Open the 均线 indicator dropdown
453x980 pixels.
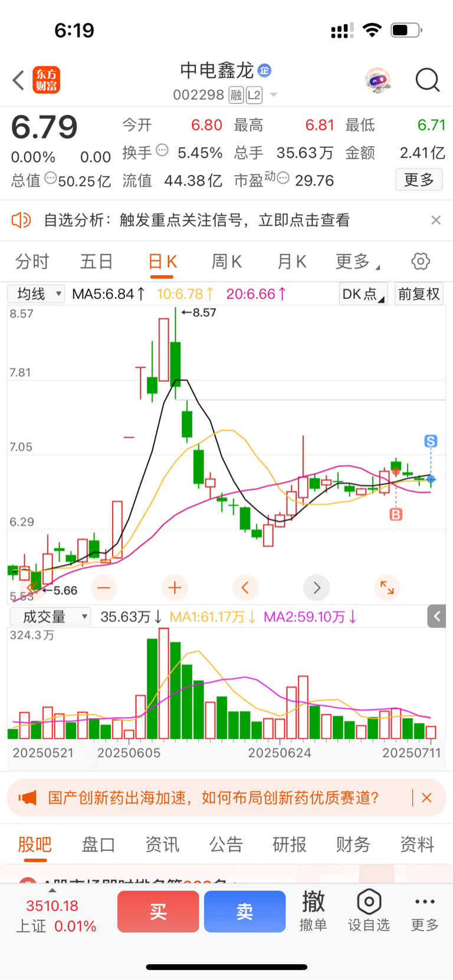[36, 293]
